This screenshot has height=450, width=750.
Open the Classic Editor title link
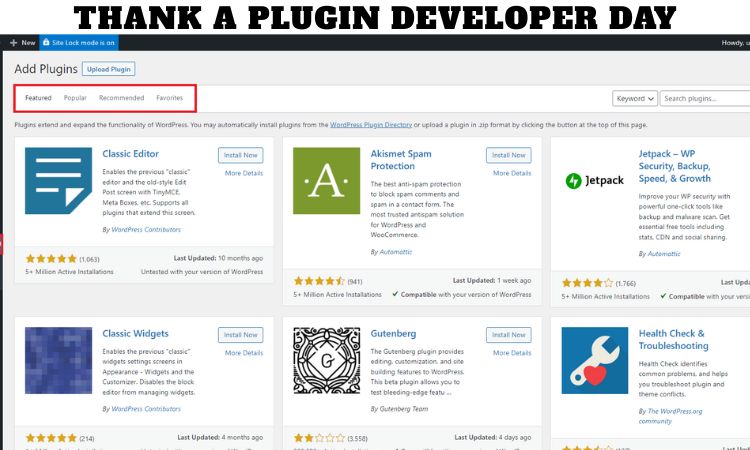131,154
